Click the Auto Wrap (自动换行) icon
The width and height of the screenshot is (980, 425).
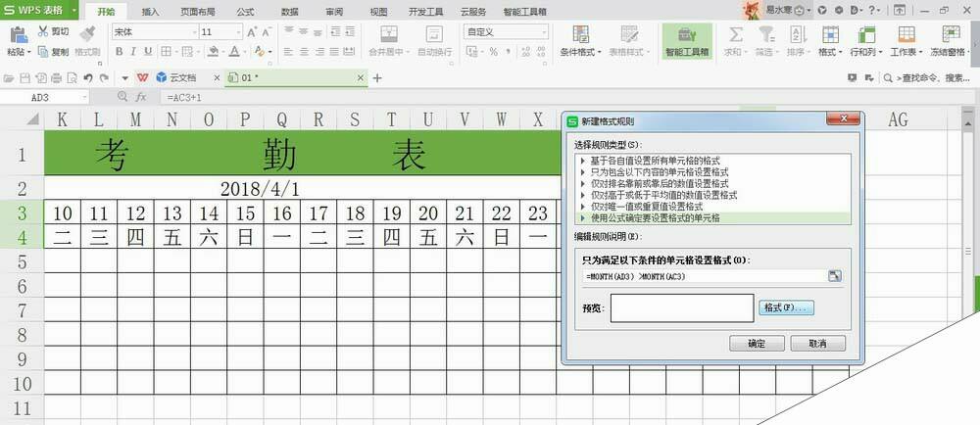[434, 33]
